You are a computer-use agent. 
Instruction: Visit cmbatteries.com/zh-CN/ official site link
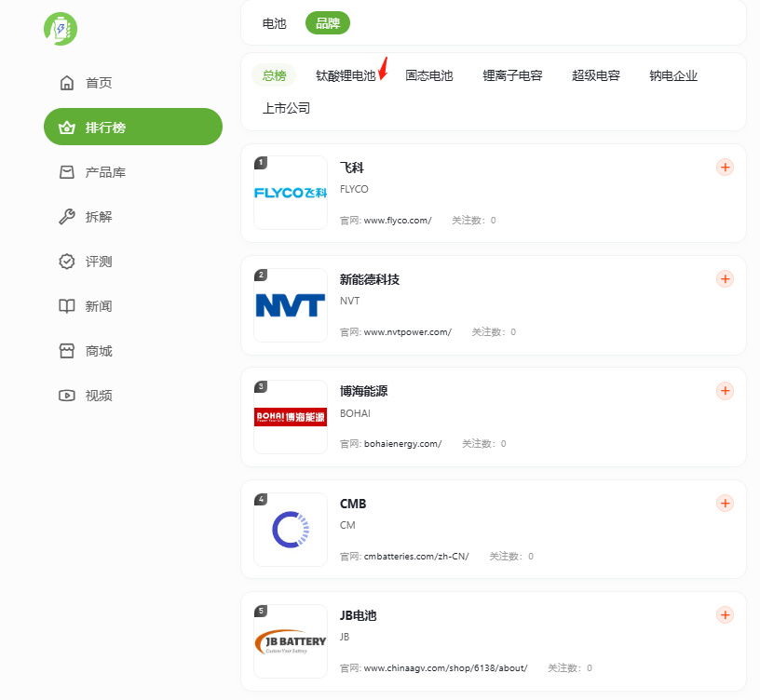(x=416, y=556)
